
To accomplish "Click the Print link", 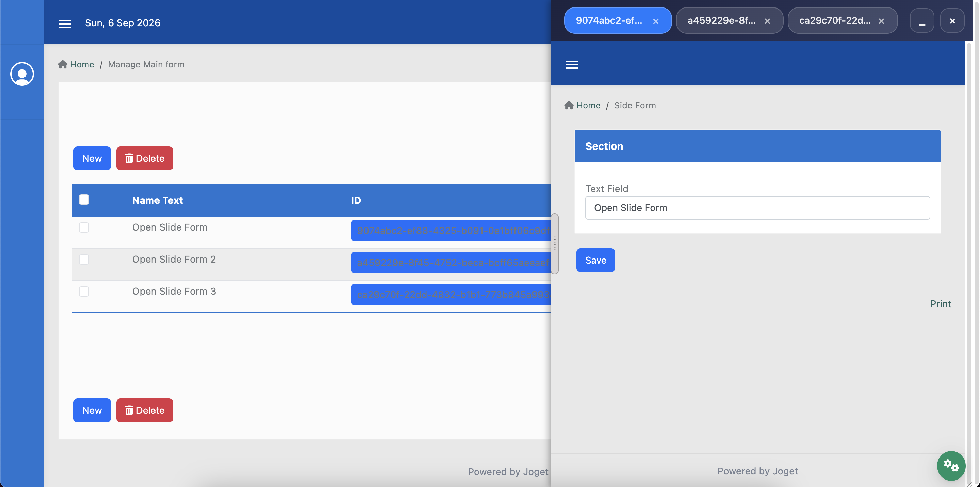I will 941,304.
